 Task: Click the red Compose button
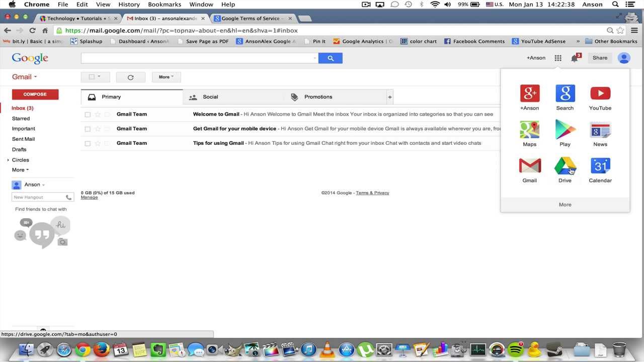[35, 94]
